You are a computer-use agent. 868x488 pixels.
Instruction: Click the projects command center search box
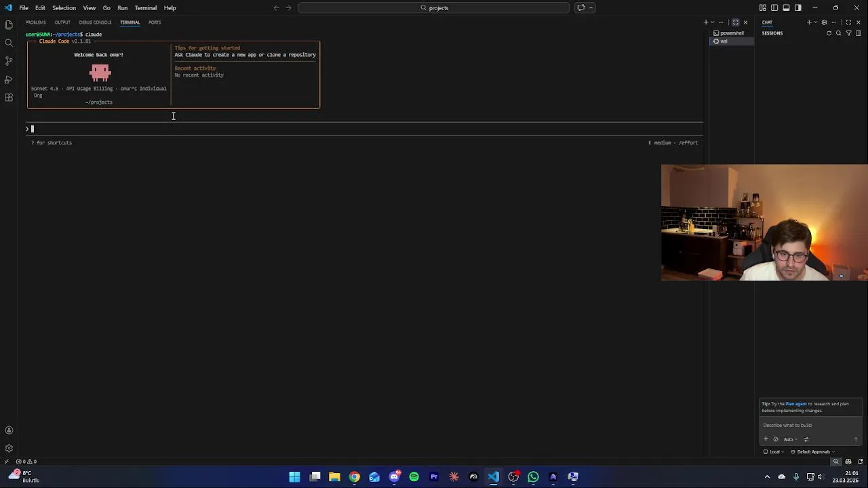[434, 8]
